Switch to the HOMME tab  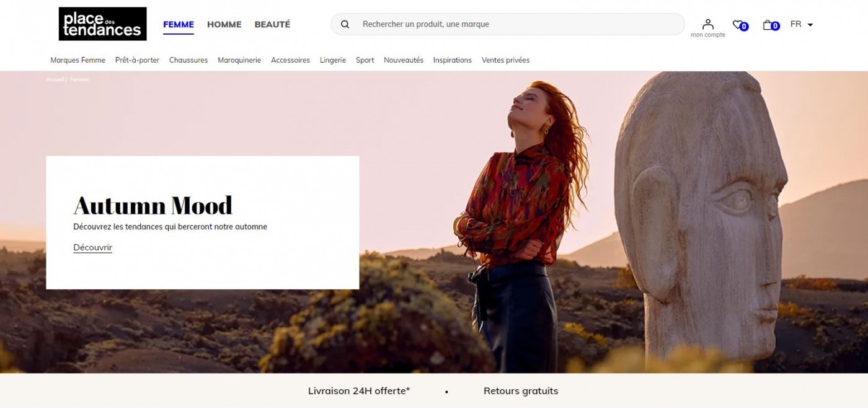pos(224,25)
